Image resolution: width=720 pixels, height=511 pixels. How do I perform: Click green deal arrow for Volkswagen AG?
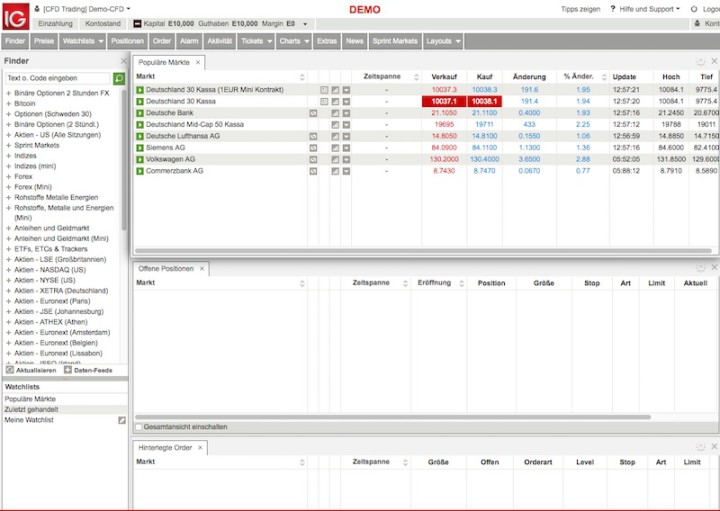click(140, 159)
